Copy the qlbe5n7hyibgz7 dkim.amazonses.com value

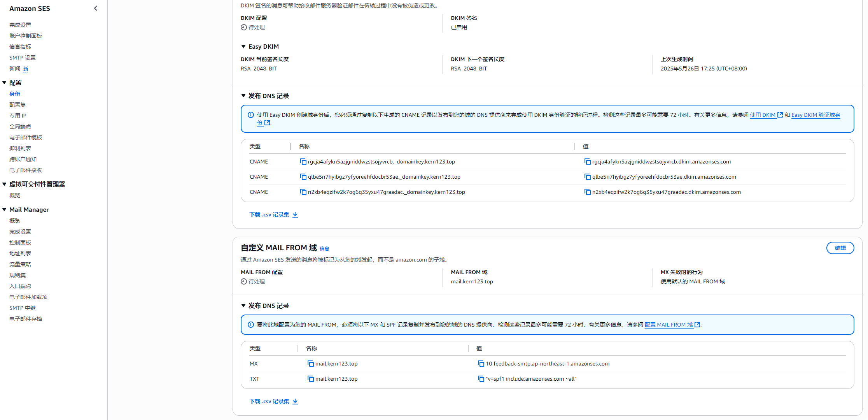pos(587,177)
